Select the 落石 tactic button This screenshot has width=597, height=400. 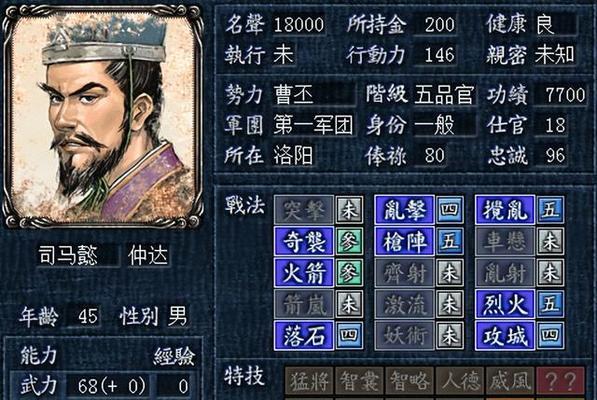pos(304,335)
